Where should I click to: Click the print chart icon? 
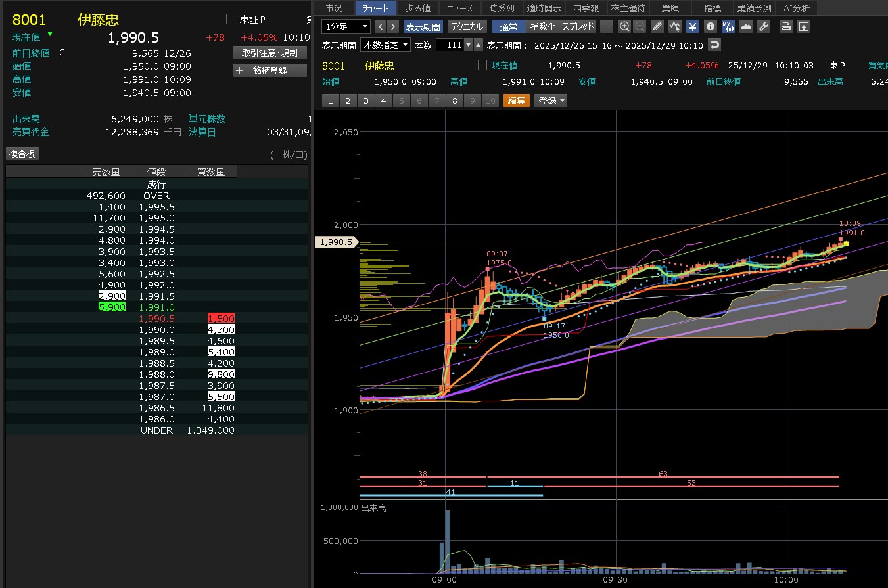click(785, 26)
